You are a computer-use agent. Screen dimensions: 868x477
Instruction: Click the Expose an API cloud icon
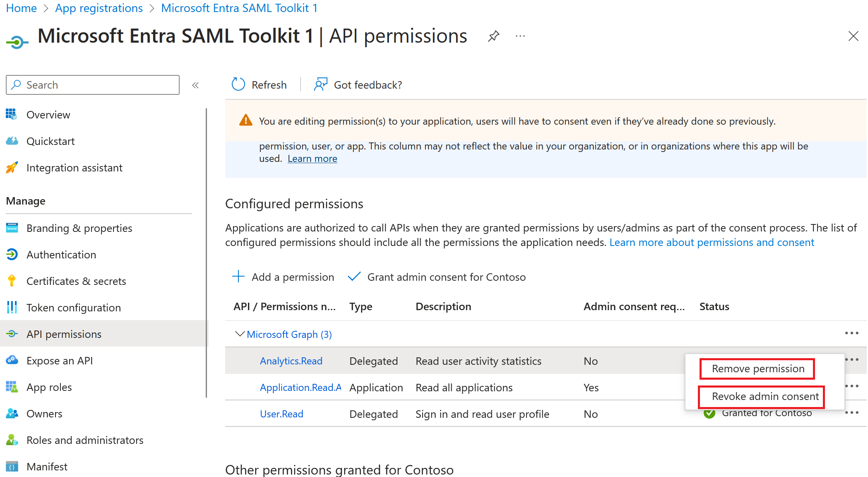coord(12,361)
